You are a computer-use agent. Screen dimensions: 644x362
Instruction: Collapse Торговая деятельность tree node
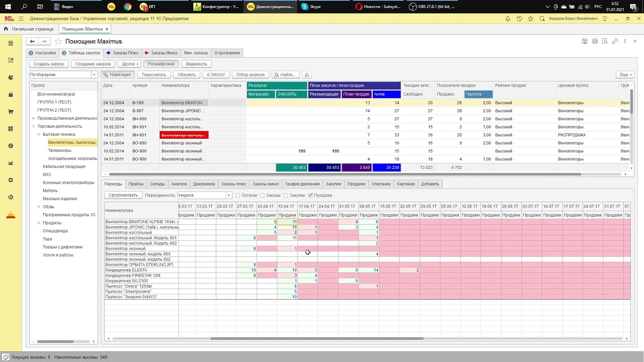(x=33, y=126)
